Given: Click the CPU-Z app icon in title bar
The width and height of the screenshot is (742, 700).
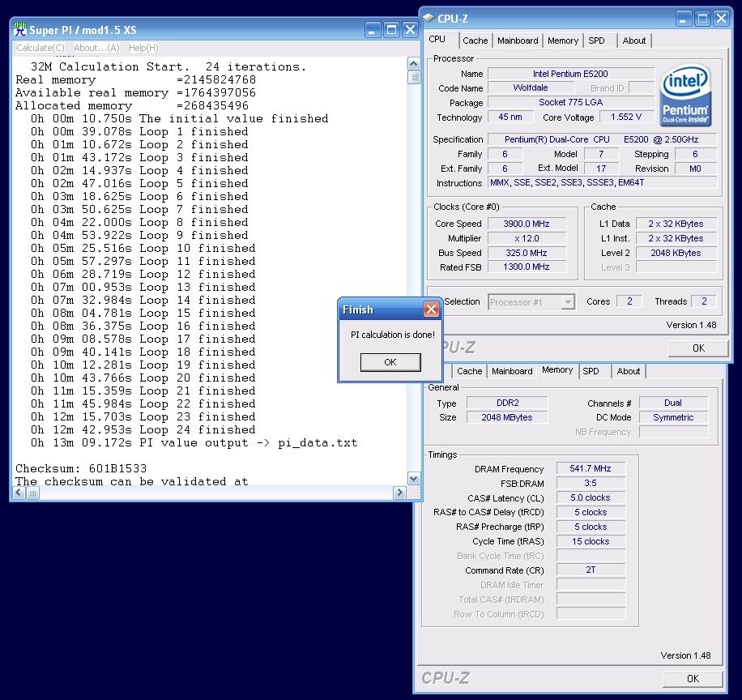Looking at the screenshot, I should point(429,18).
